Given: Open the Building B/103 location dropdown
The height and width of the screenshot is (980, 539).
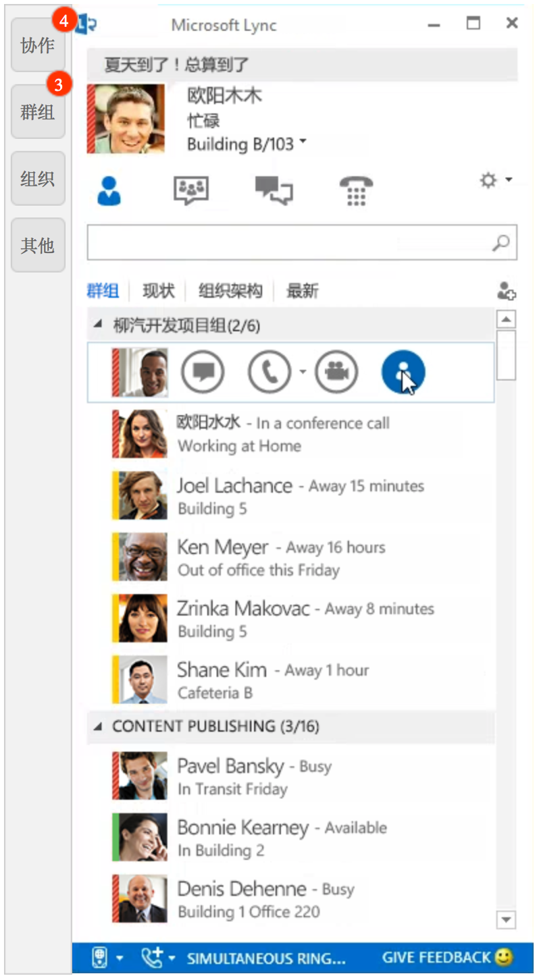Looking at the screenshot, I should click(x=303, y=142).
